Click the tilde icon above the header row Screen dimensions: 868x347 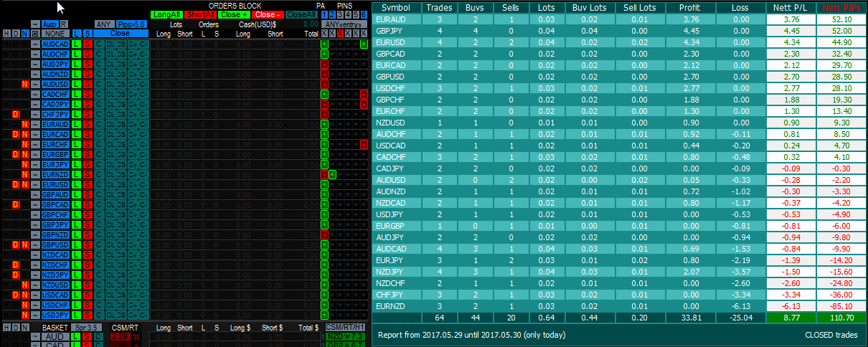pyautogui.click(x=35, y=24)
